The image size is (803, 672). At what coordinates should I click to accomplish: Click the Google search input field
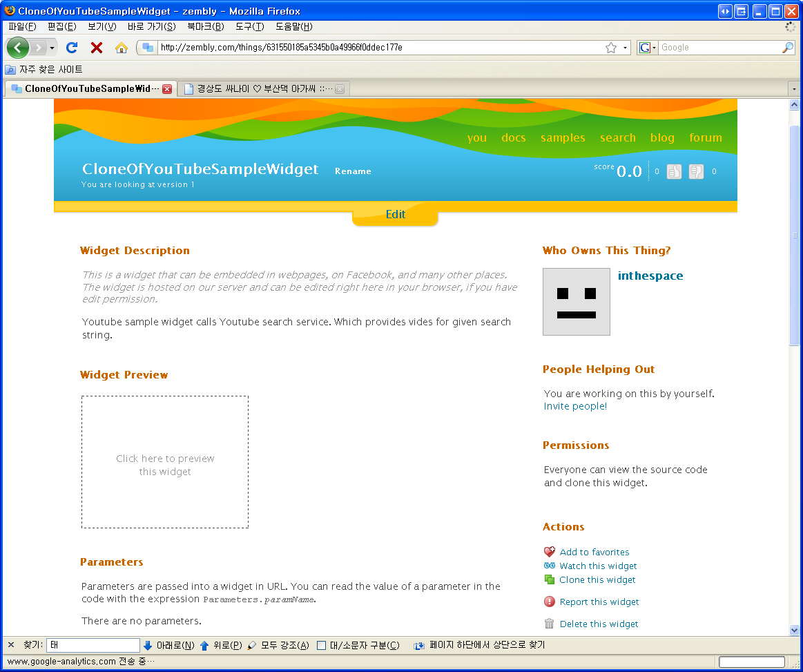[x=719, y=48]
